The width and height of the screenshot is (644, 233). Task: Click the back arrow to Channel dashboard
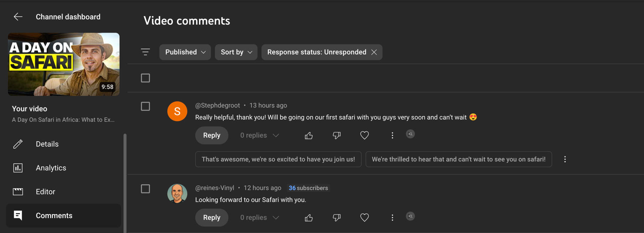point(18,17)
